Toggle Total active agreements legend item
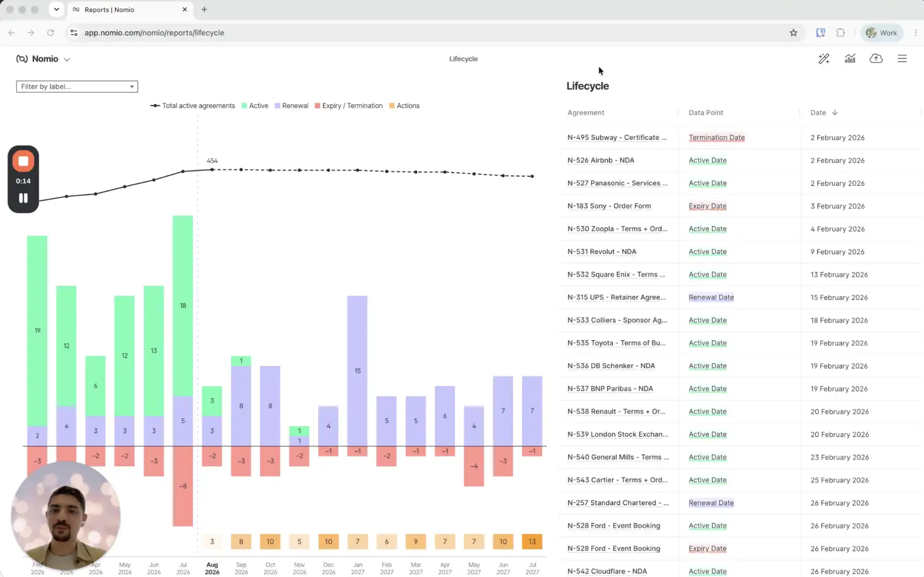The height and width of the screenshot is (577, 924). pyautogui.click(x=193, y=106)
